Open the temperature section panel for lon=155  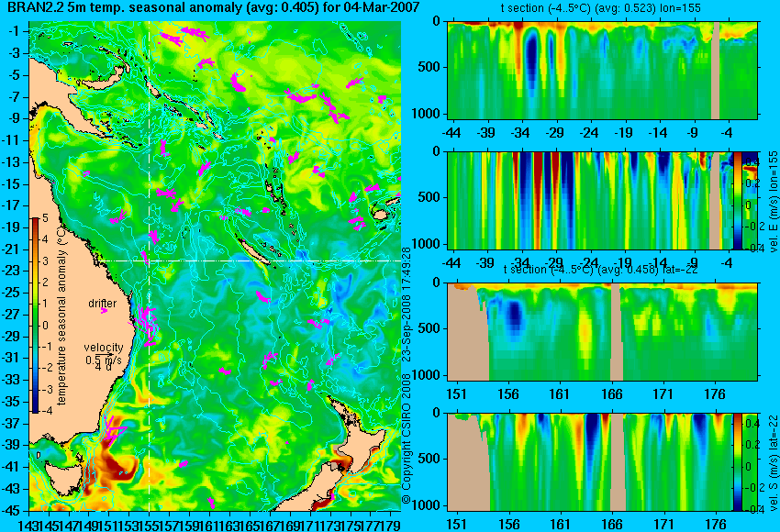(602, 70)
